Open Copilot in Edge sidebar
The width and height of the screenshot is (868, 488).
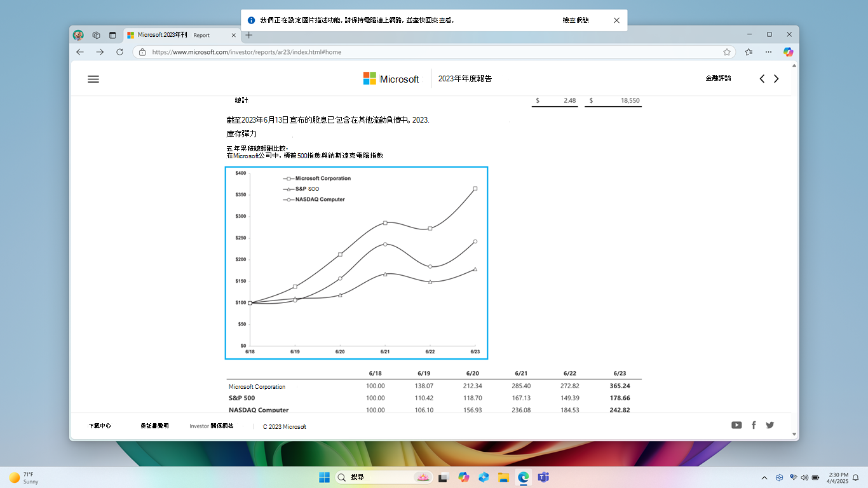(x=788, y=52)
